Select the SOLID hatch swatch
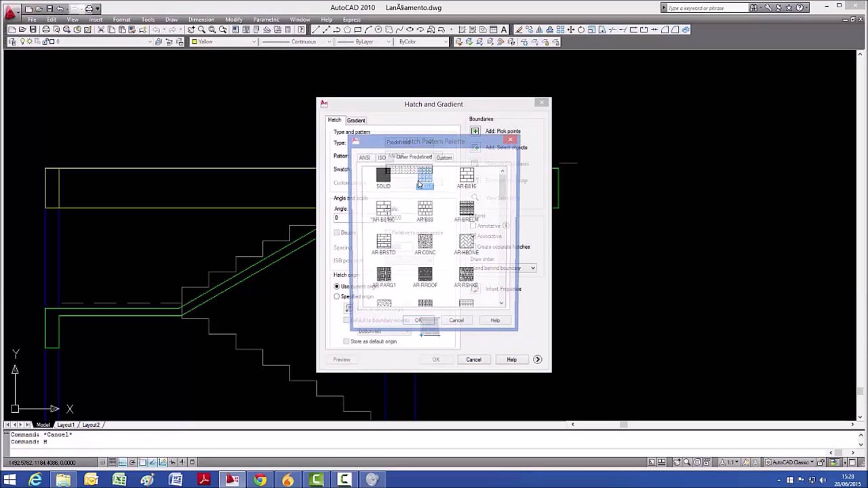The image size is (868, 488). (383, 176)
